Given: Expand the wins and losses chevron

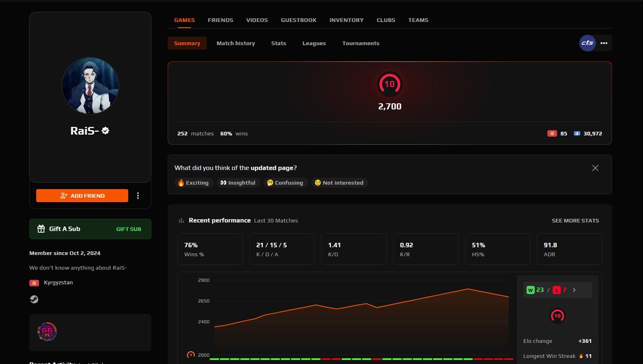Looking at the screenshot, I should coord(574,290).
